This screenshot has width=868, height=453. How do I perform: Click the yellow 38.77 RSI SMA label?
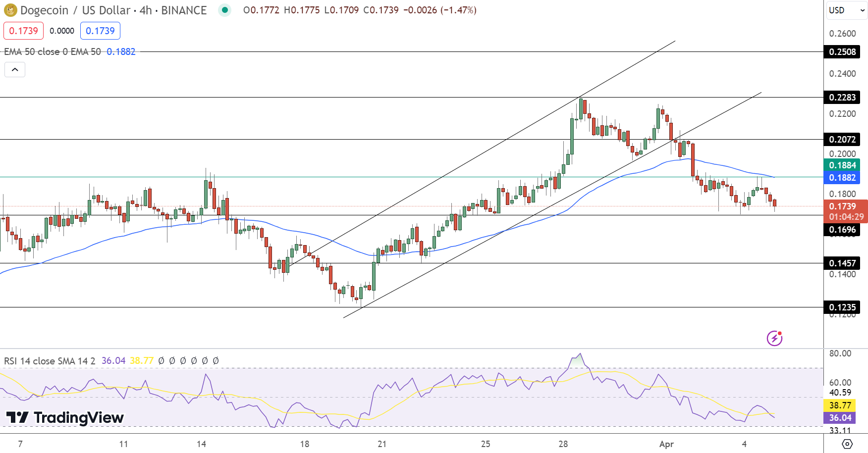[840, 405]
